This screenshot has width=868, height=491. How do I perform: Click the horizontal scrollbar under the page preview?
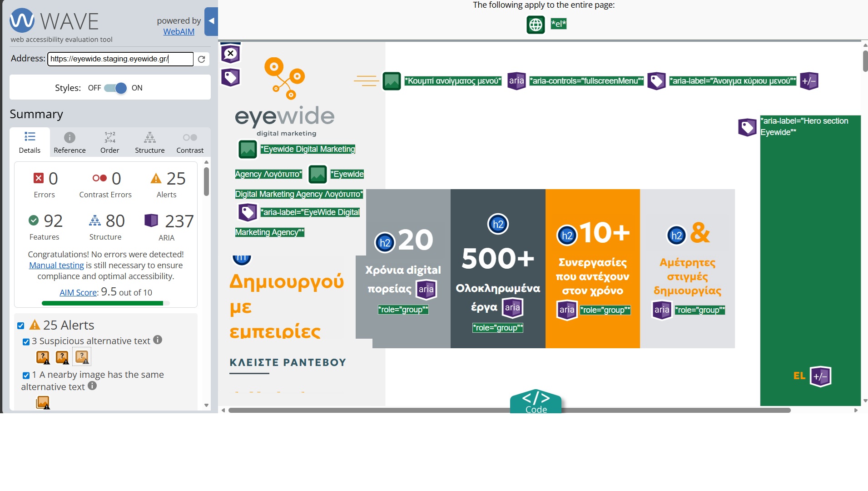pos(509,410)
